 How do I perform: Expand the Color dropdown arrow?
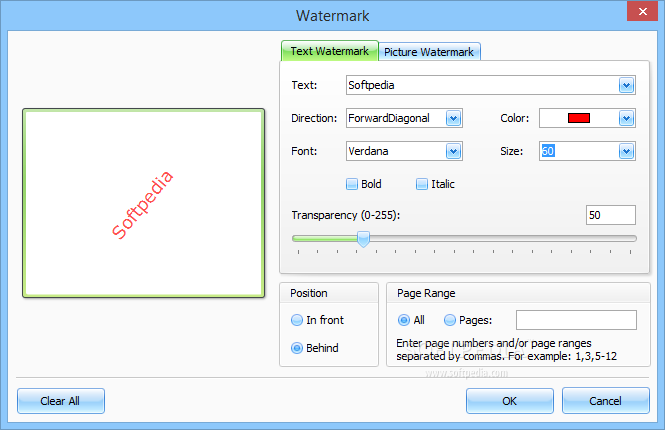click(x=626, y=118)
